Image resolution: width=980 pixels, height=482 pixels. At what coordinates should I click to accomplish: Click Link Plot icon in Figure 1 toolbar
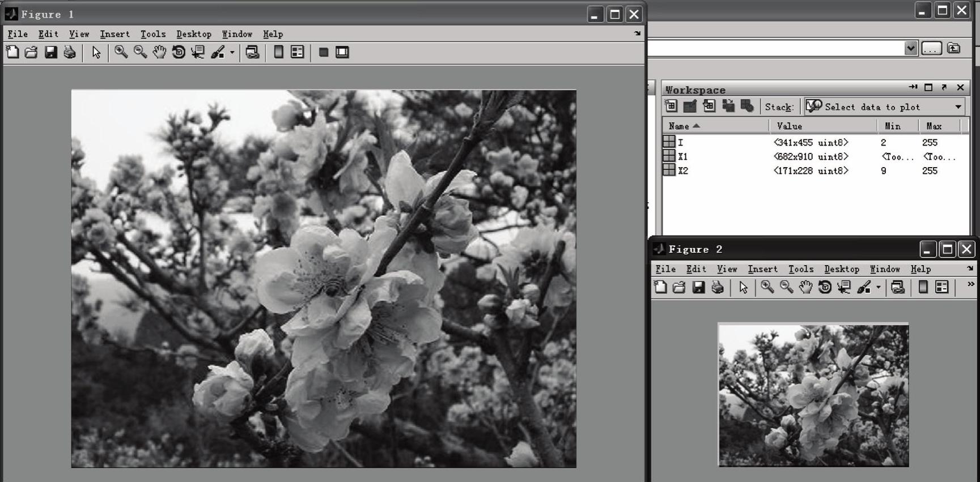pos(253,53)
